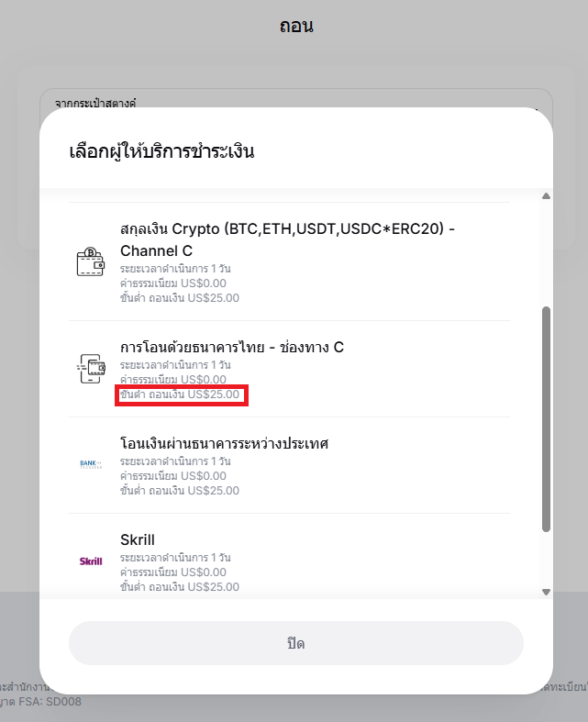Select Crypto (BTC,ETH,USDT,USDC*ERC20) Channel C option
588x722 pixels.
pos(287,239)
